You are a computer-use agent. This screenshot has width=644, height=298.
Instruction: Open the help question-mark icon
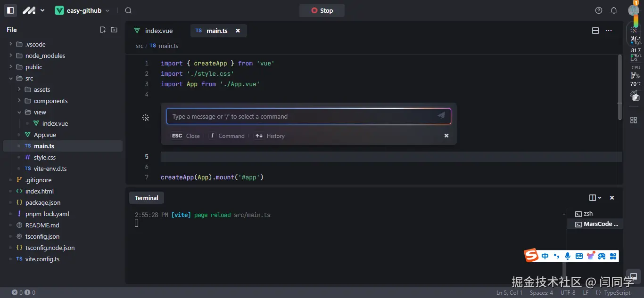point(599,10)
